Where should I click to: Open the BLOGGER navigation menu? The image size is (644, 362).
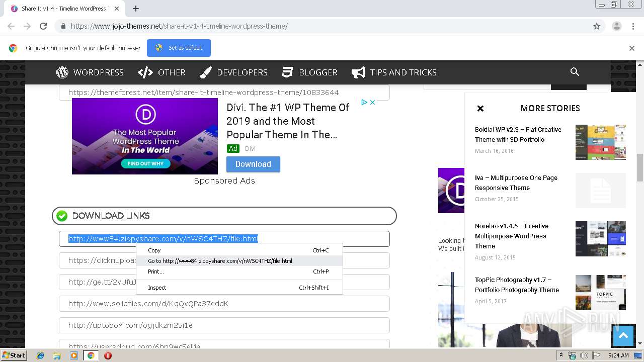coord(309,72)
